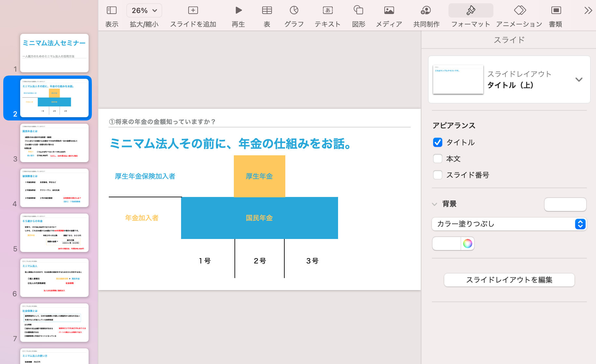Image resolution: width=596 pixels, height=364 pixels.
Task: Click the layout preview thumbnail in inspector
Action: point(458,79)
